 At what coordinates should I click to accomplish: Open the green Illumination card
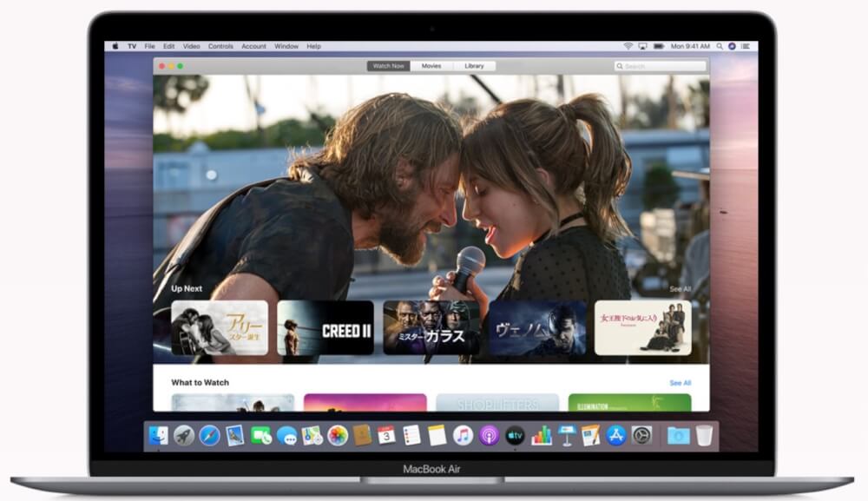tap(629, 403)
